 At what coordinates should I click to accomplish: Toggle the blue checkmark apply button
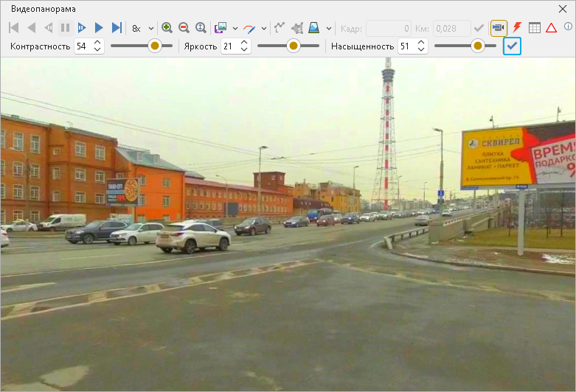[x=512, y=46]
